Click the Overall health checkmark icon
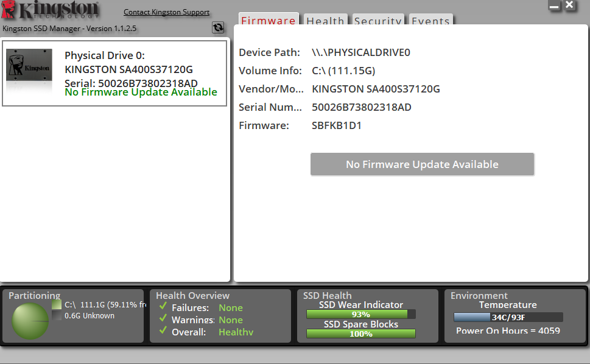590x364 pixels. tap(163, 331)
